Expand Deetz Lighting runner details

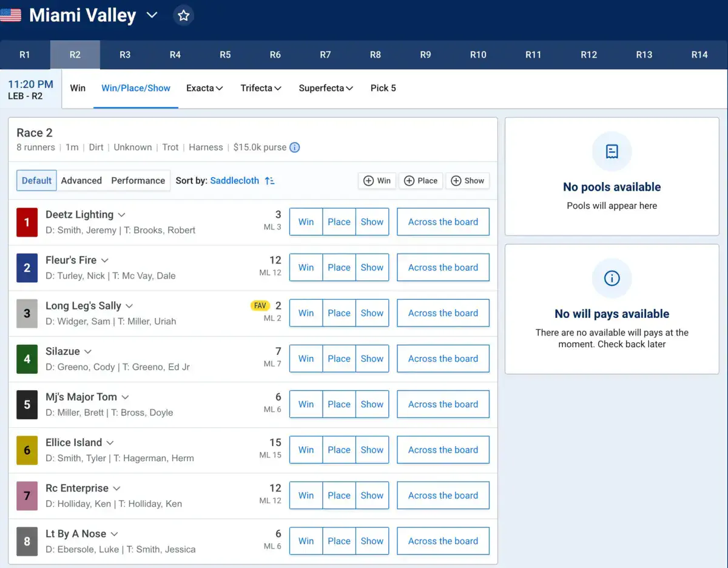[121, 215]
